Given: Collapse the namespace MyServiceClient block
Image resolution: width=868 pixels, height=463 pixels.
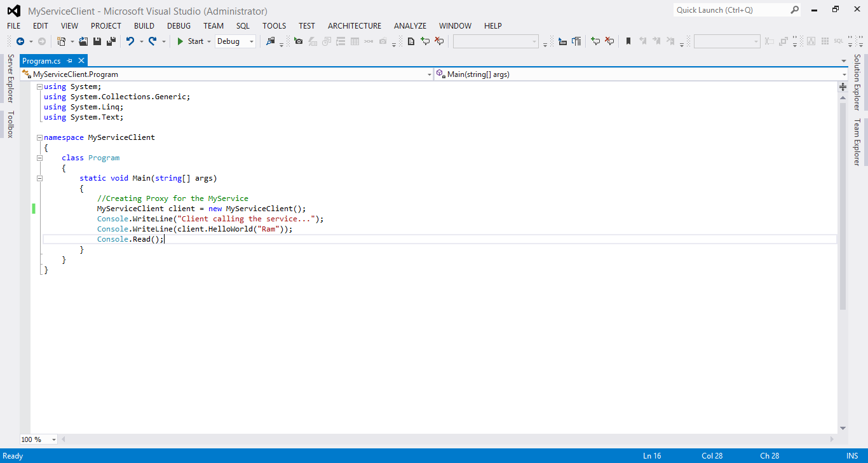Looking at the screenshot, I should (x=39, y=137).
